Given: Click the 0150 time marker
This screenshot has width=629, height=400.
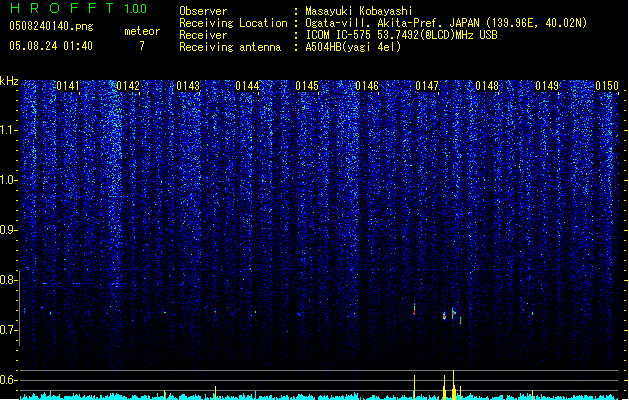Looking at the screenshot, I should pos(607,86).
